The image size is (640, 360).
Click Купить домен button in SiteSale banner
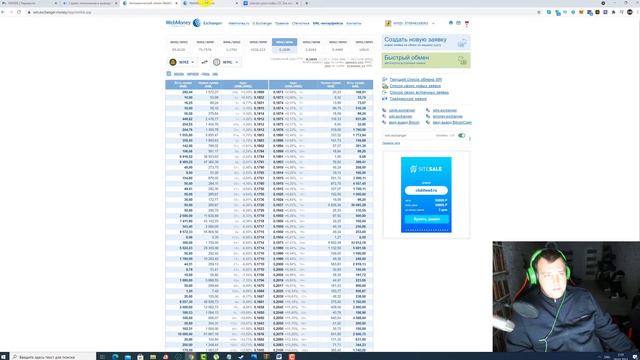click(x=426, y=219)
